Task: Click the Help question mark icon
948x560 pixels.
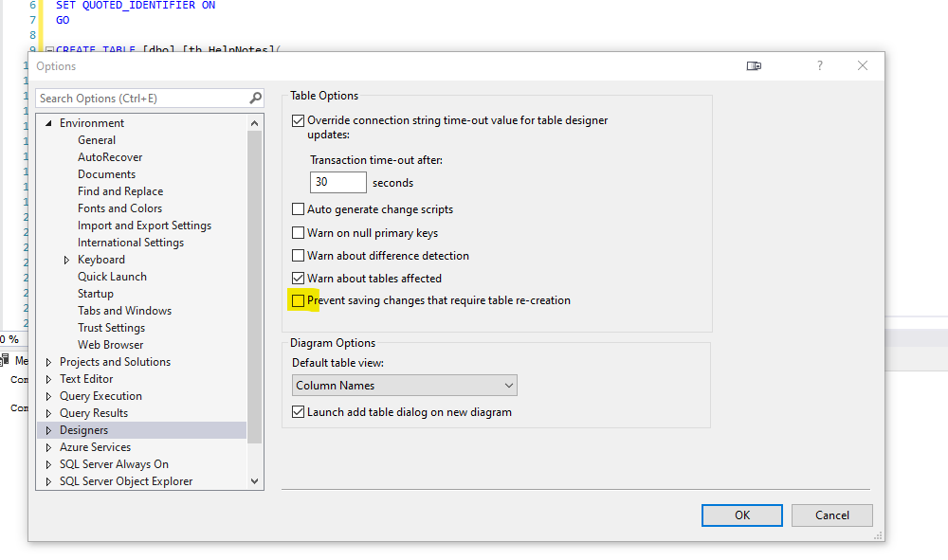Action: (820, 66)
